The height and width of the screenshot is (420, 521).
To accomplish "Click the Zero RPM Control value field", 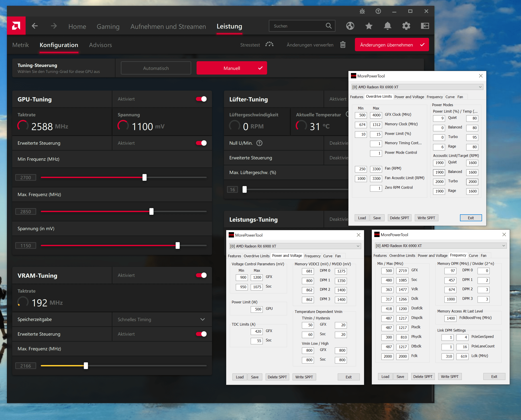I will (x=376, y=188).
